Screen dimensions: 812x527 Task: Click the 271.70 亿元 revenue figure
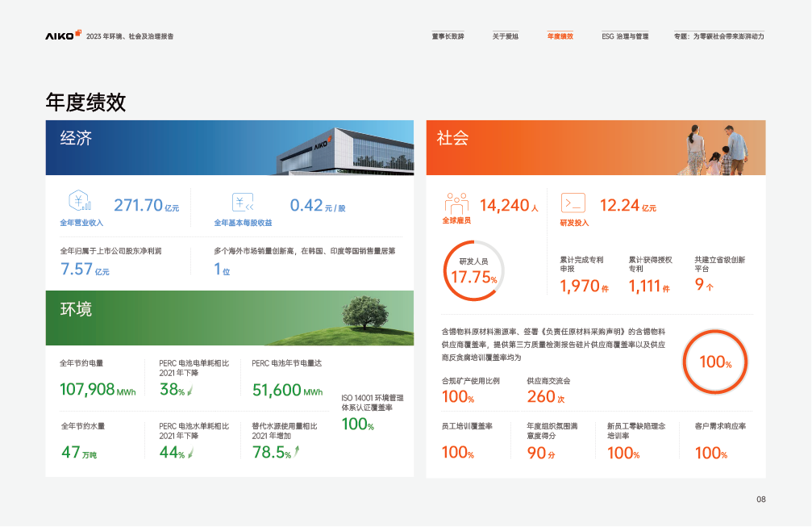[x=146, y=206]
